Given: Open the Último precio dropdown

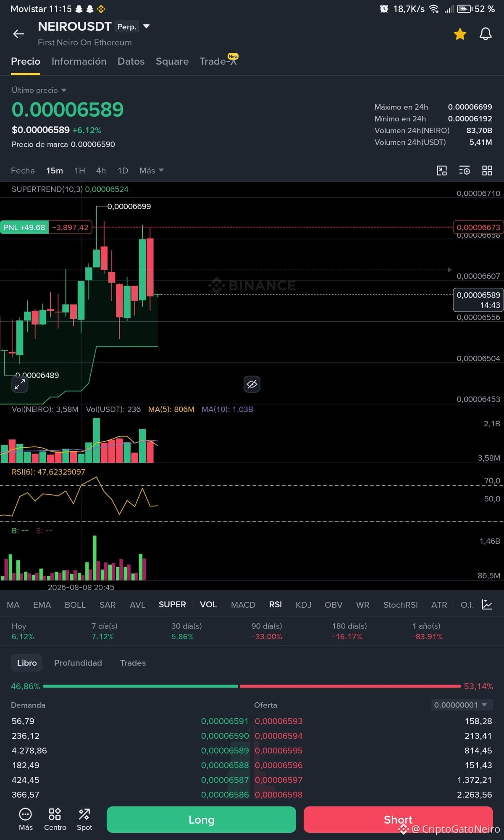Looking at the screenshot, I should coord(39,90).
